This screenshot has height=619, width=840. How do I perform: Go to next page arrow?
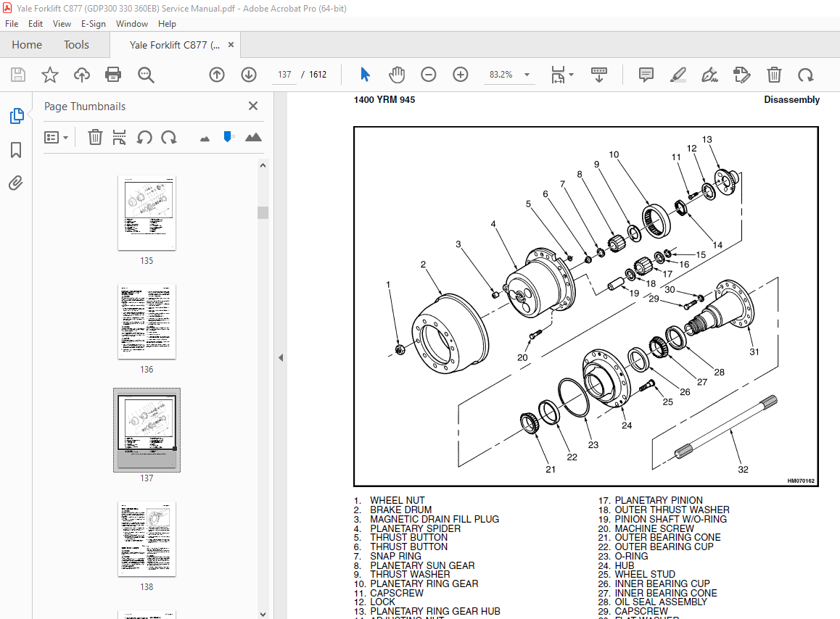pos(249,75)
